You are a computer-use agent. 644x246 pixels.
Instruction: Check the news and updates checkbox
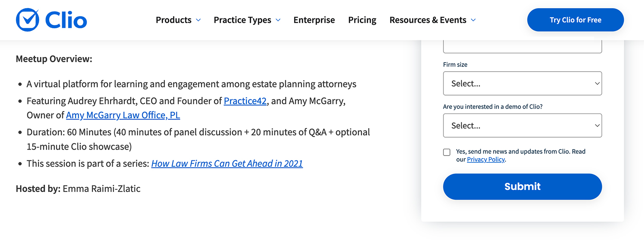(x=447, y=152)
